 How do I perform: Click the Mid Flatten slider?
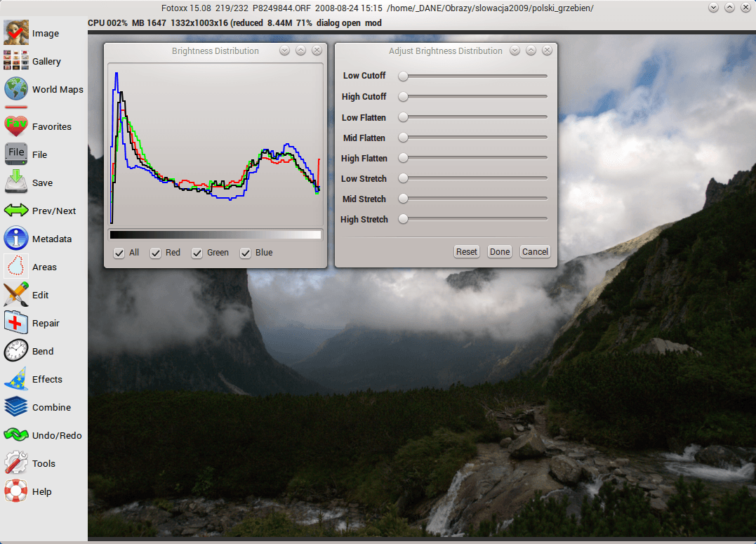coord(472,138)
